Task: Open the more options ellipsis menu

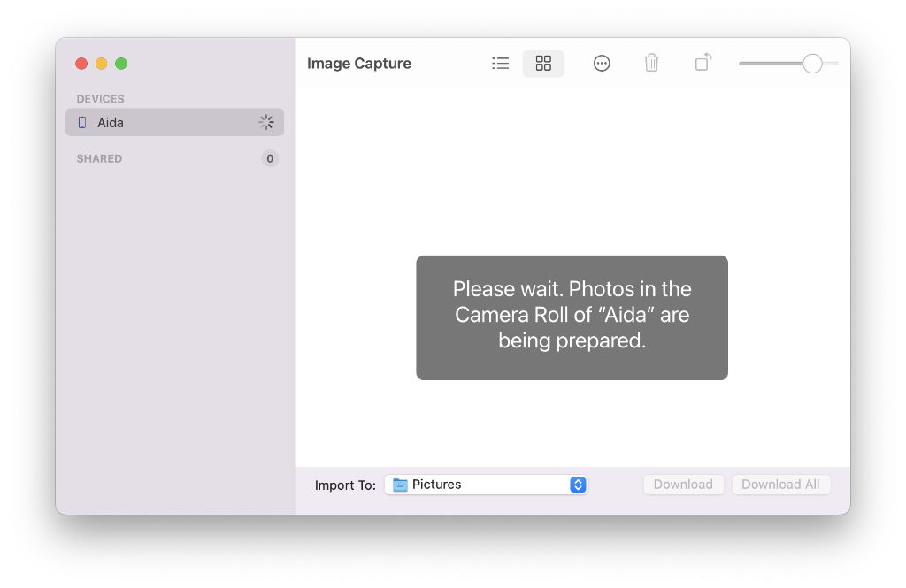Action: [x=602, y=64]
